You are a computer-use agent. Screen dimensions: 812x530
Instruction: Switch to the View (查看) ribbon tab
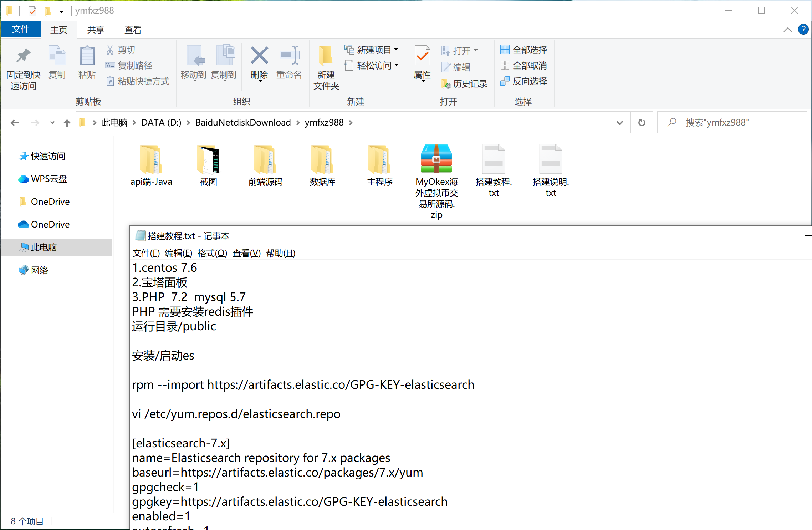tap(133, 30)
